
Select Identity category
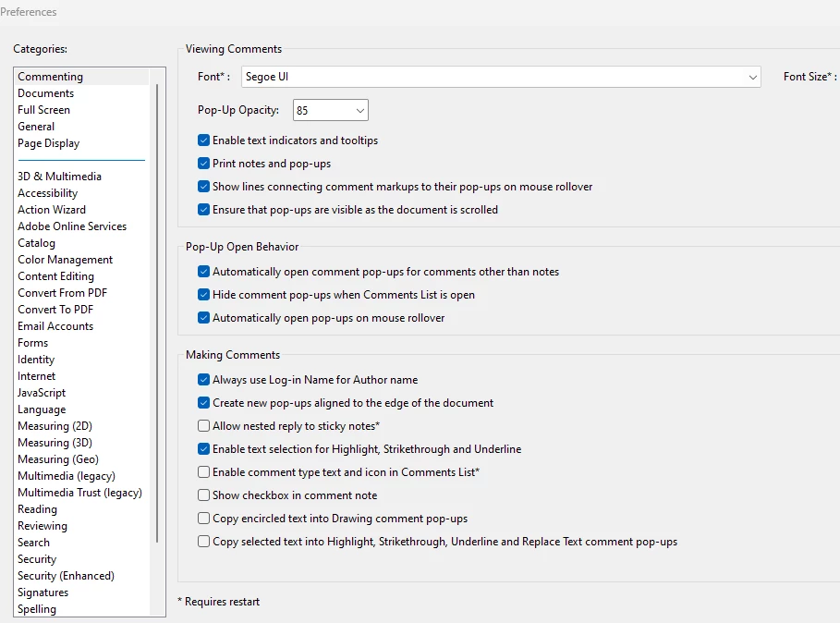tap(82, 359)
